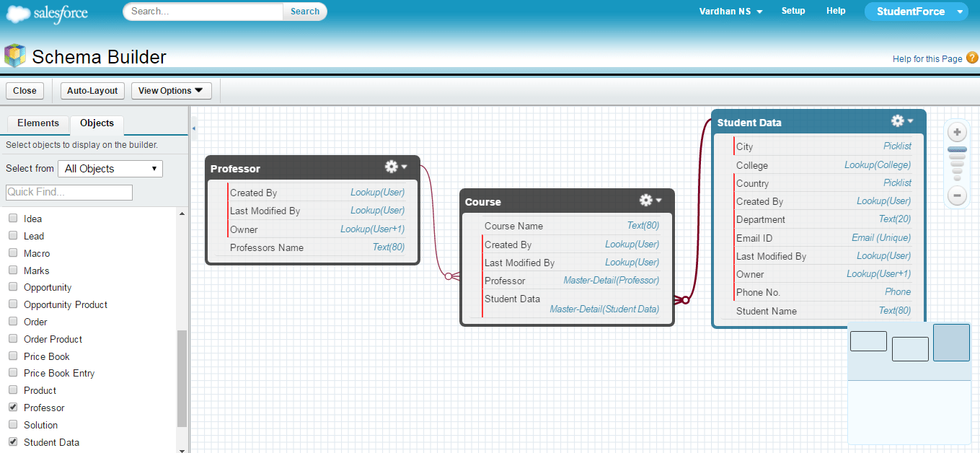
Task: Click the Master-Detail(Student Data) field type
Action: (x=604, y=309)
